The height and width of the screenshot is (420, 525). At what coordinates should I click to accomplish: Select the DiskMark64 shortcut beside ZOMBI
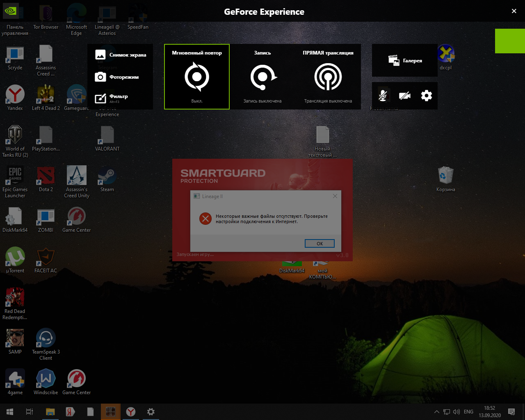pos(15,220)
